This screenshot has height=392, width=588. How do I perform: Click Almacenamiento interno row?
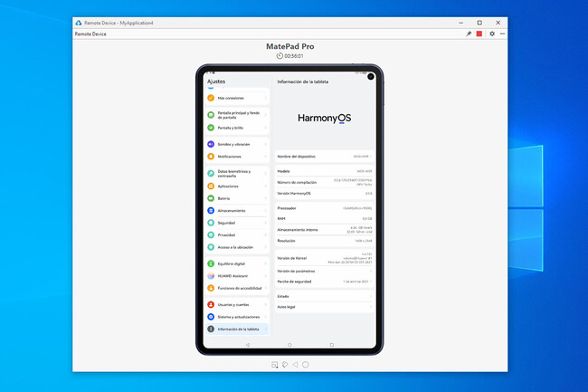coord(325,230)
